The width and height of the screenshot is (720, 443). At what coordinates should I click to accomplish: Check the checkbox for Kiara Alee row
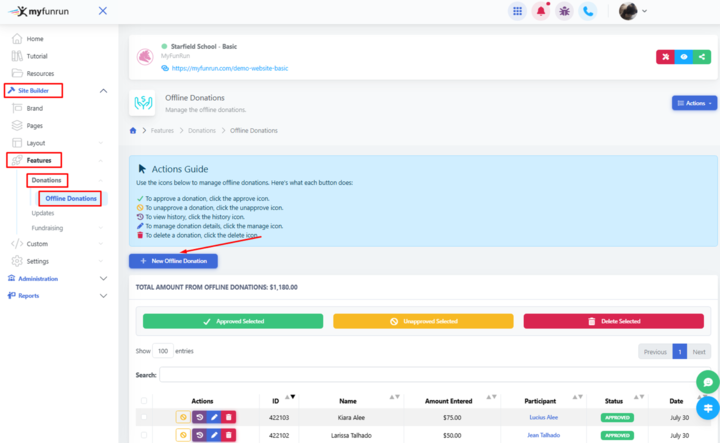point(144,417)
